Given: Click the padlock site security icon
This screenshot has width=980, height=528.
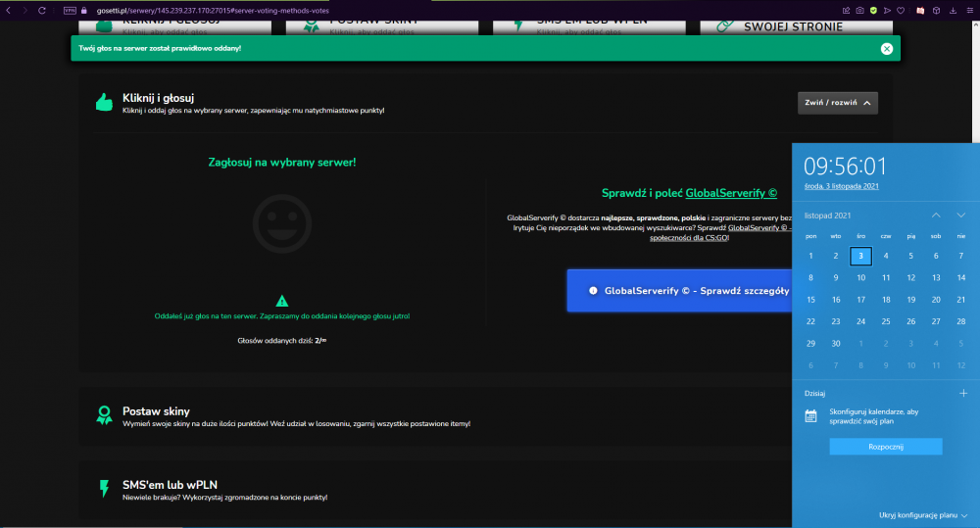Looking at the screenshot, I should tap(83, 10).
